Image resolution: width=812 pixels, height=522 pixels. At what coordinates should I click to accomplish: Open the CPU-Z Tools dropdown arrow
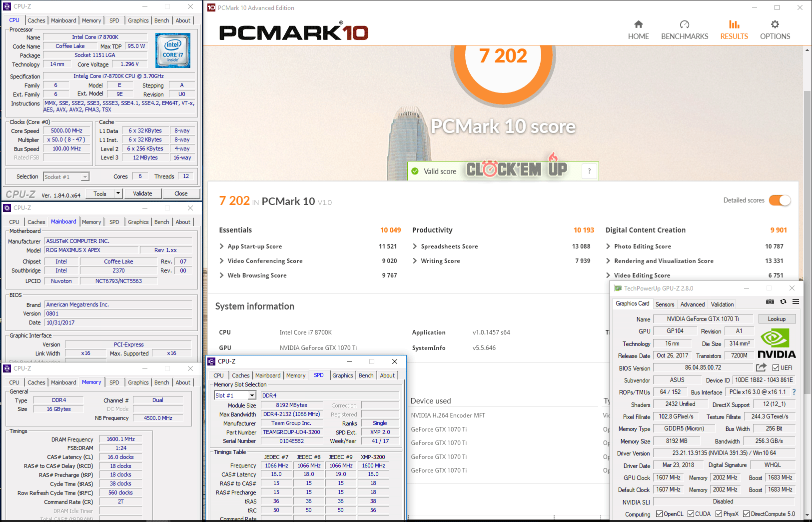(x=118, y=193)
